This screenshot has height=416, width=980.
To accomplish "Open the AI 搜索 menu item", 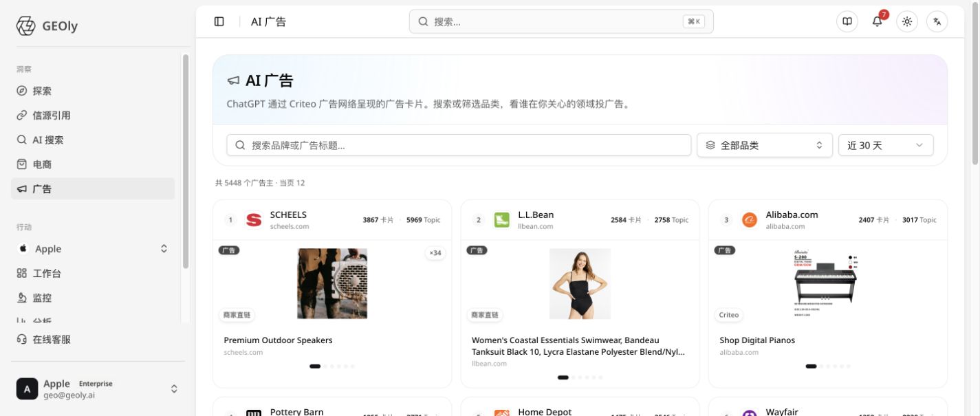I will pos(93,140).
